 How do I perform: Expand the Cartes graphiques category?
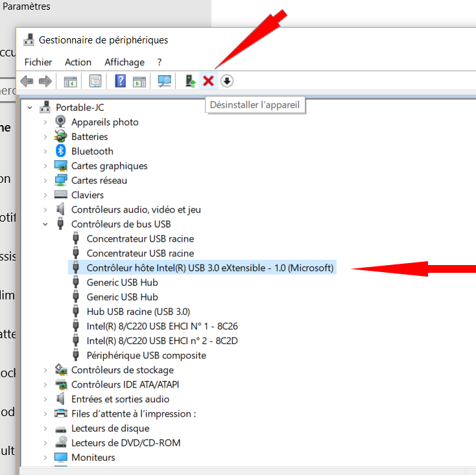click(x=45, y=166)
